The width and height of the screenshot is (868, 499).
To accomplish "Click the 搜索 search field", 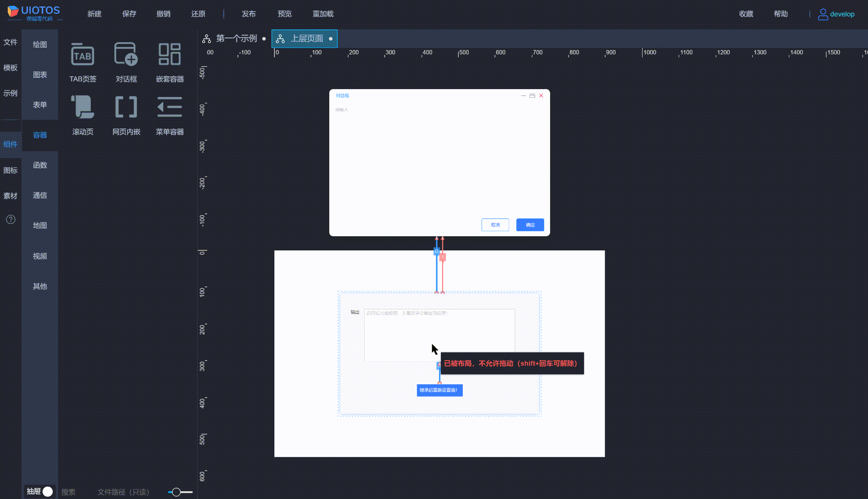I will tap(69, 492).
